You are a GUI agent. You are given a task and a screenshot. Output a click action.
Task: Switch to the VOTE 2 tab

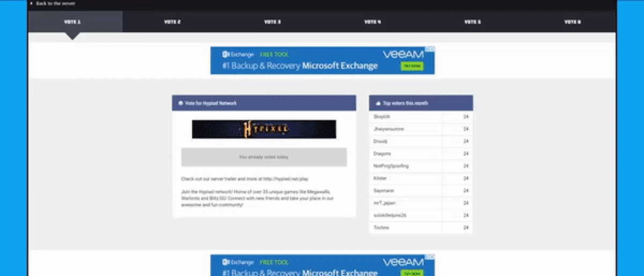pyautogui.click(x=172, y=22)
